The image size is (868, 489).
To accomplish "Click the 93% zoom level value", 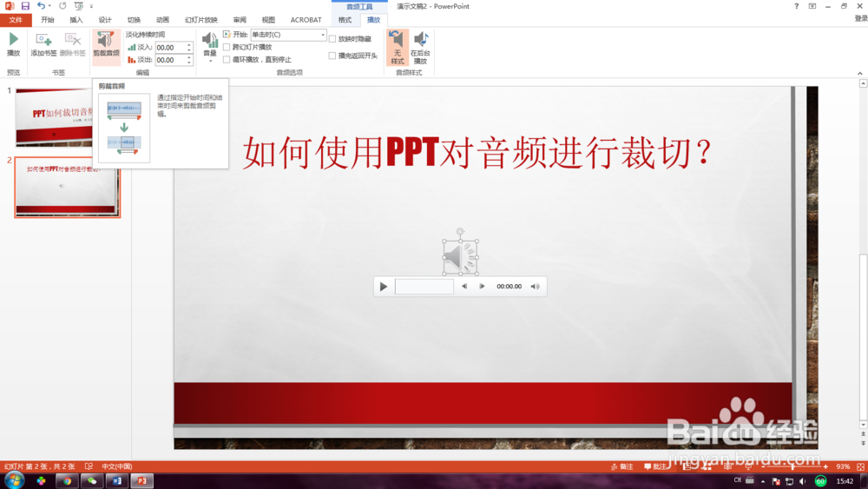I will (843, 466).
